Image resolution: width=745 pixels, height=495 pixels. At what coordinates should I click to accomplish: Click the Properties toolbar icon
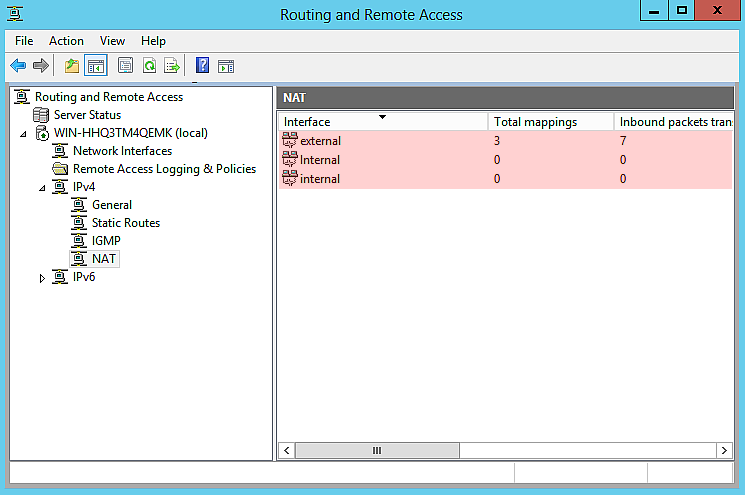pos(126,66)
